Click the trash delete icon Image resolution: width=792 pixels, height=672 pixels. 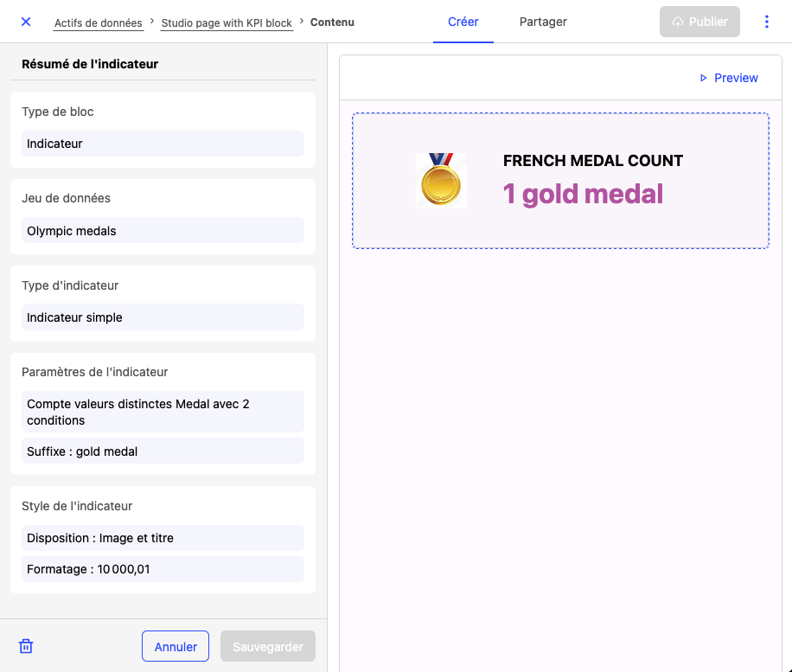click(26, 646)
